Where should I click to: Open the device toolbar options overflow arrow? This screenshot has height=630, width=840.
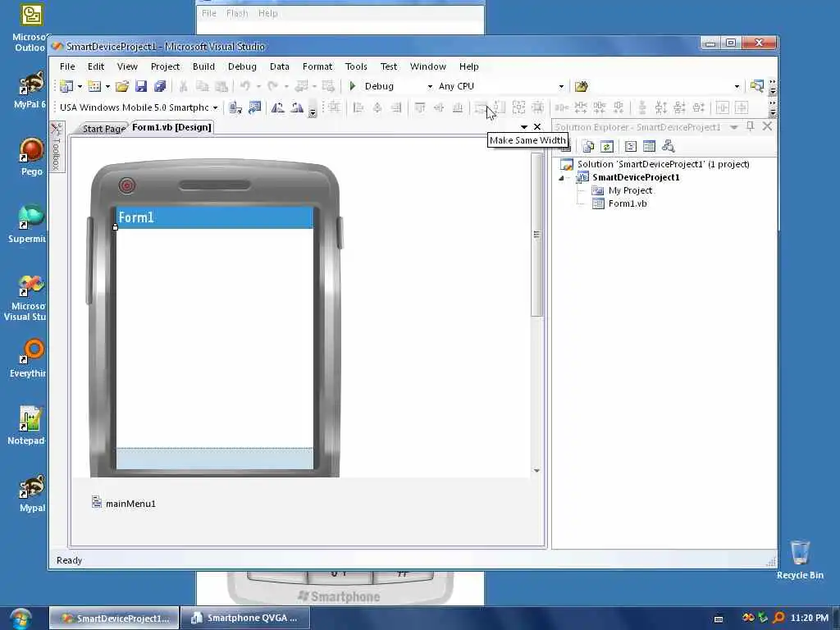tap(313, 112)
